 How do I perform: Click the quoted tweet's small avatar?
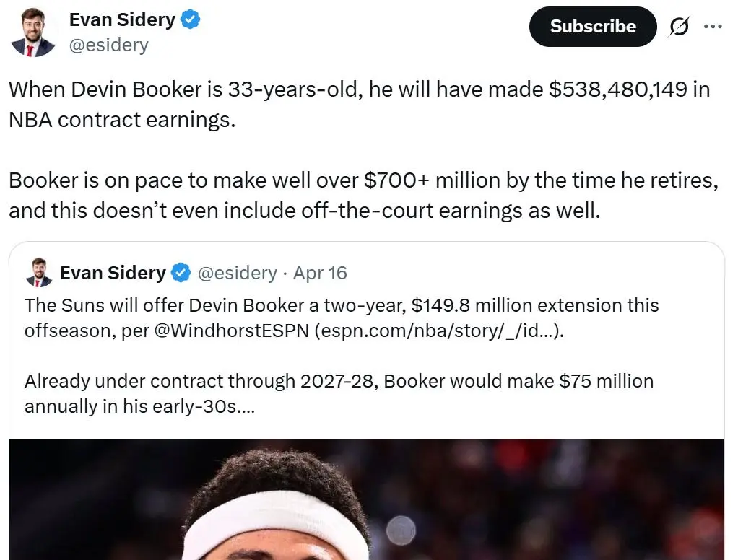tap(39, 273)
